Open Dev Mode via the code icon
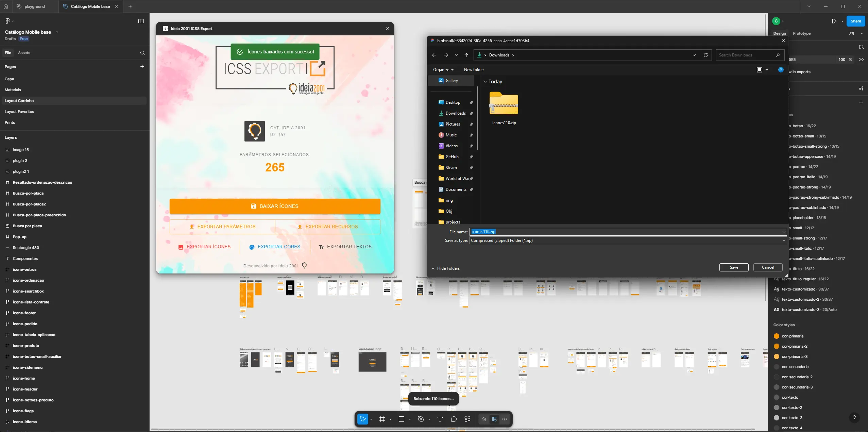Screen dimensions: 868x432 pos(505,419)
